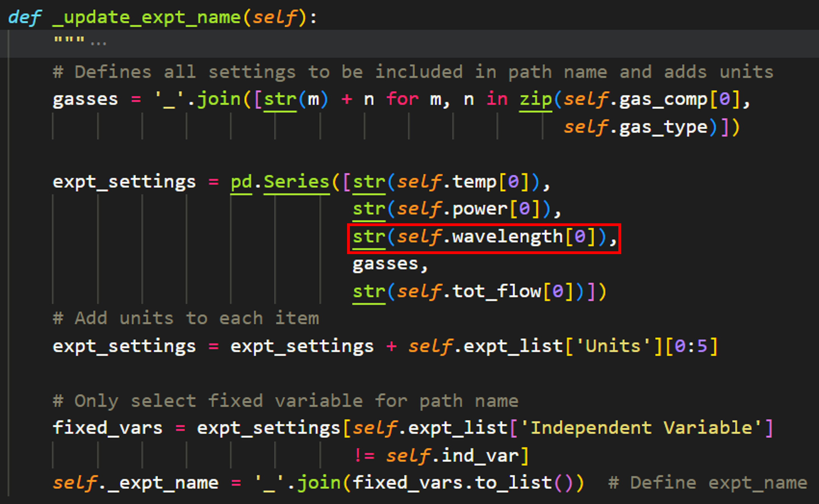Click the variable 'gasses' in the assignment line
819x504 pixels.
(85, 99)
